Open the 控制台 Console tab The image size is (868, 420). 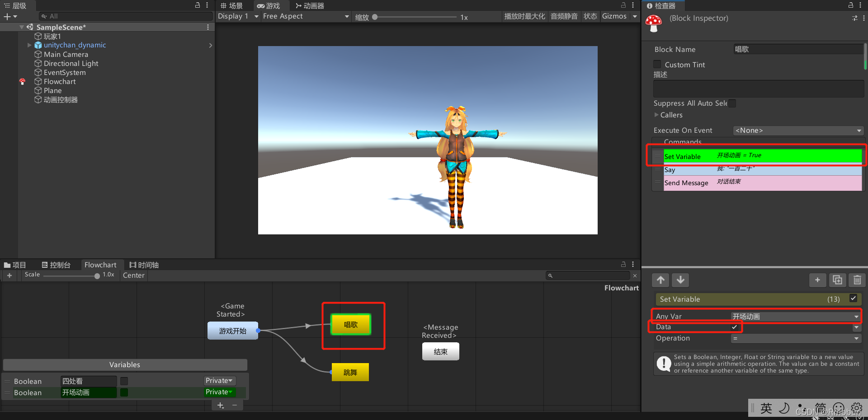[x=56, y=265]
